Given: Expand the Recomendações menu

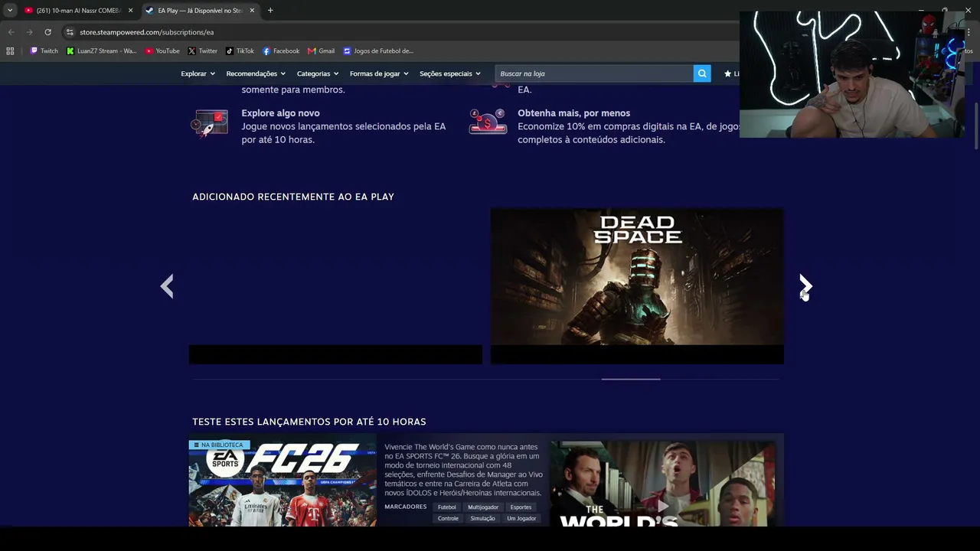Looking at the screenshot, I should [256, 73].
